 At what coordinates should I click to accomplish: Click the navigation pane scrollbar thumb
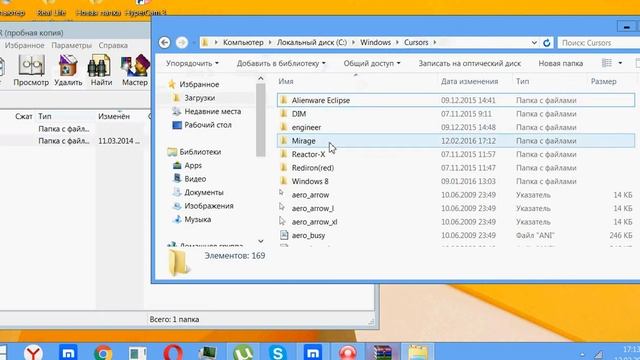[260, 120]
